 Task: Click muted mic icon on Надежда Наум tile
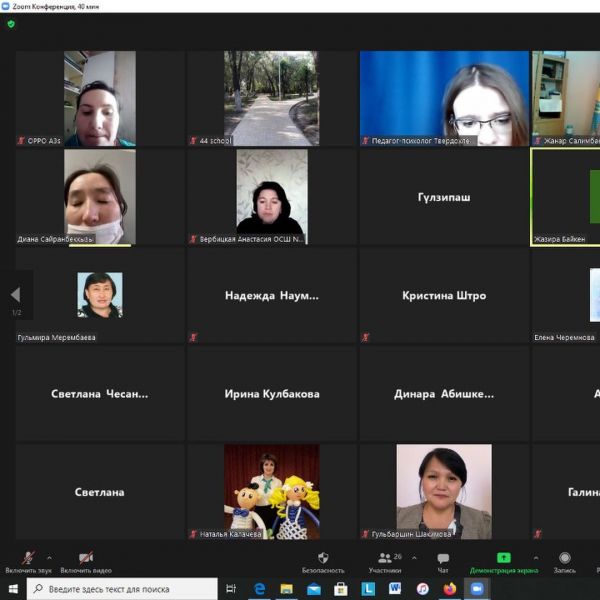coord(193,338)
